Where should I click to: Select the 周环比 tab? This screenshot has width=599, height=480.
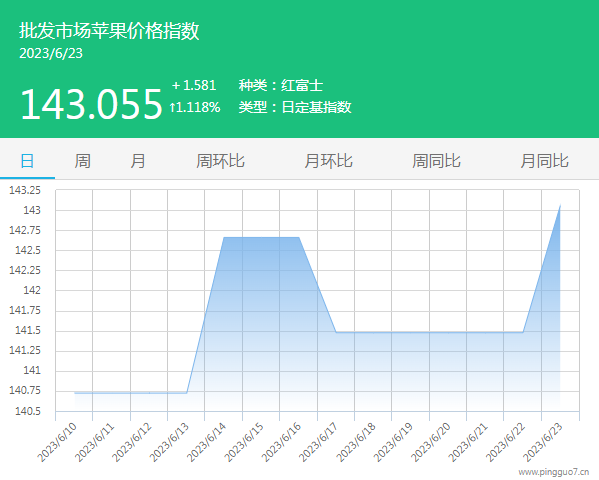coord(220,161)
